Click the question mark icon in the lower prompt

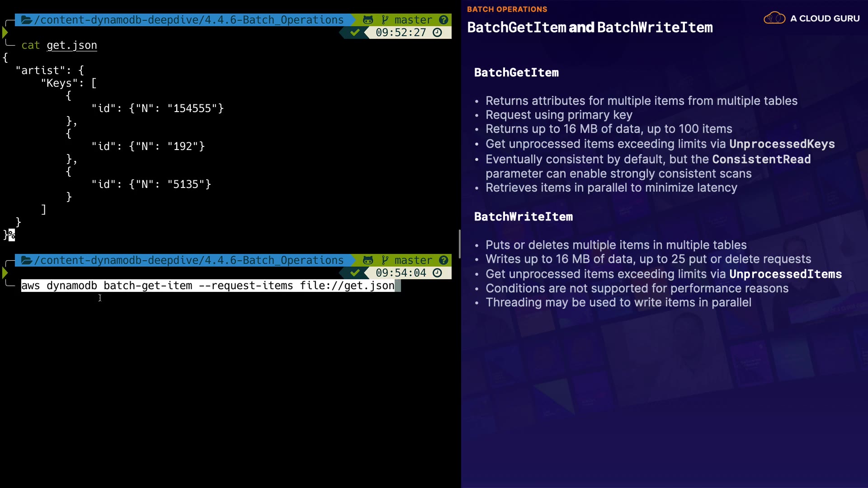(x=443, y=260)
